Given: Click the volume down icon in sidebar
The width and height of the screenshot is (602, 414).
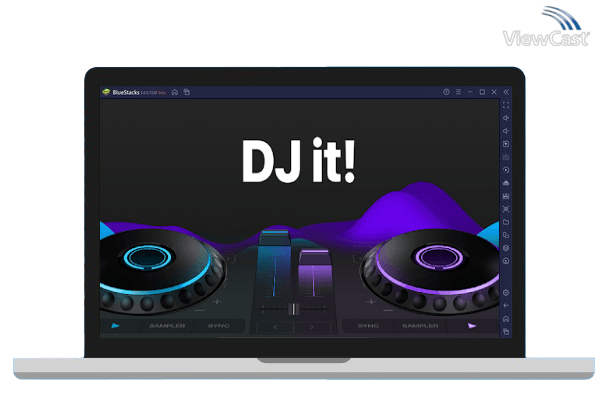Looking at the screenshot, I should point(506,131).
